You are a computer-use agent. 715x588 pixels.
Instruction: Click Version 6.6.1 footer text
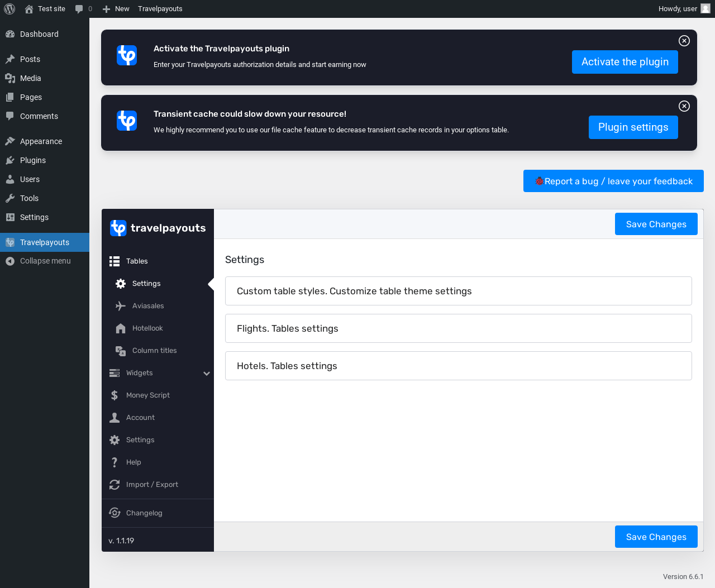pos(683,577)
